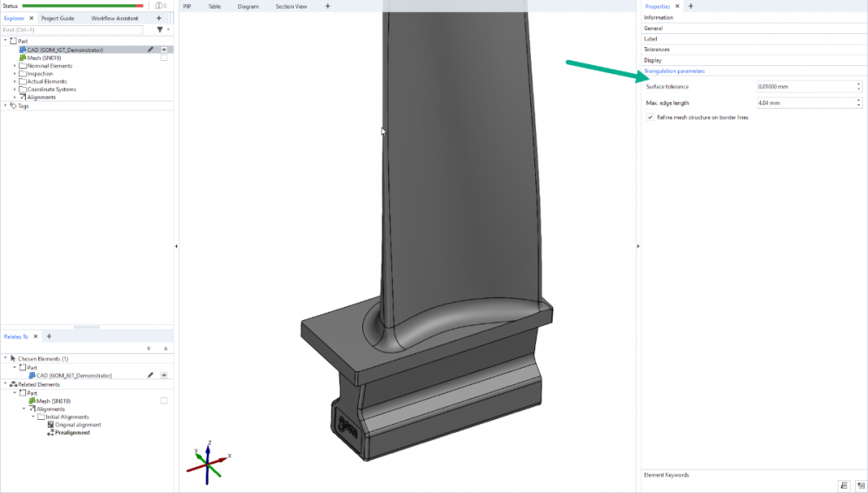Click the status info icon at the top
868x493 pixels.
tap(157, 6)
